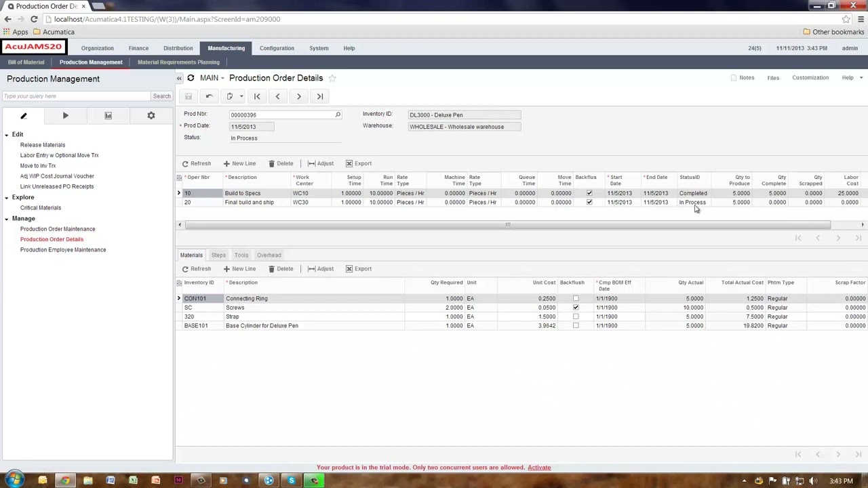Toggle Backflush for Strap
This screenshot has height=488, width=868.
pyautogui.click(x=576, y=317)
